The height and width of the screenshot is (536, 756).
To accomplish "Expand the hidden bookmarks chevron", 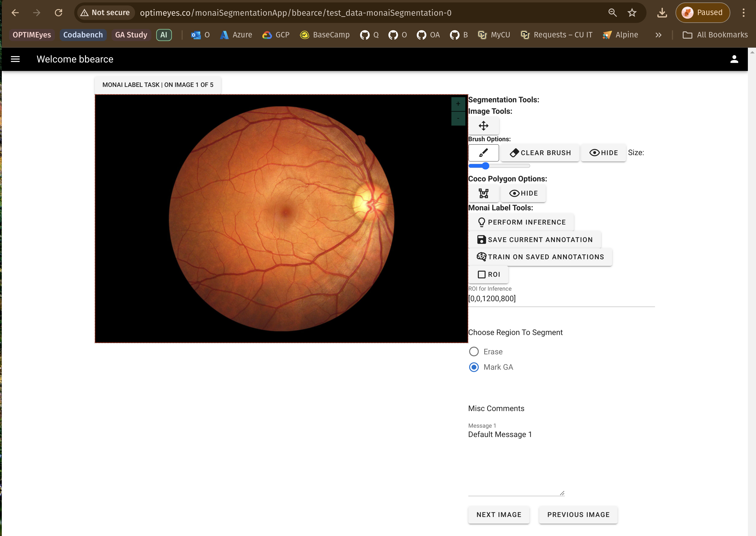I will click(x=658, y=35).
